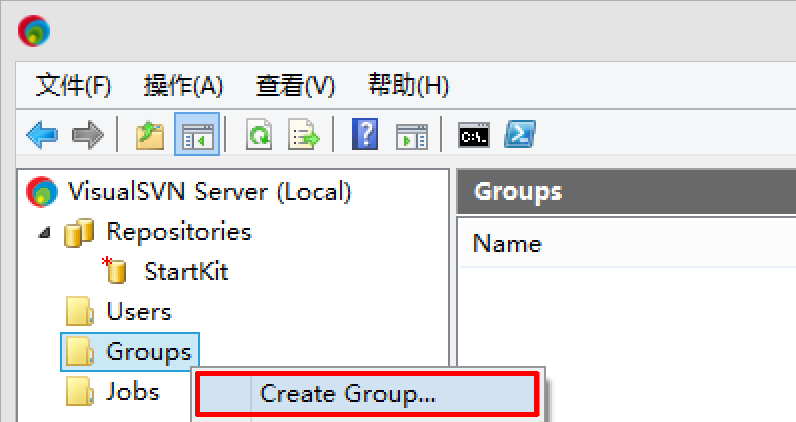Click the Up One Level folder icon
The image size is (796, 422).
coord(149,135)
